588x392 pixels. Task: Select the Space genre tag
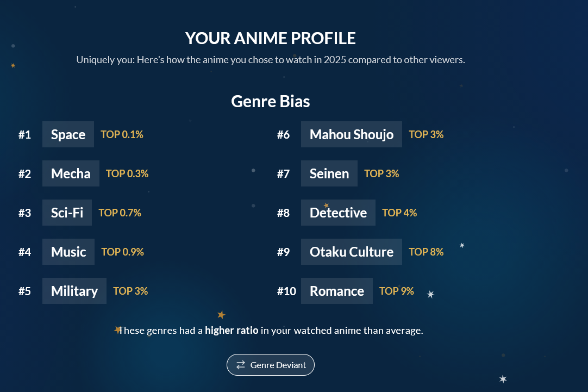pyautogui.click(x=68, y=134)
